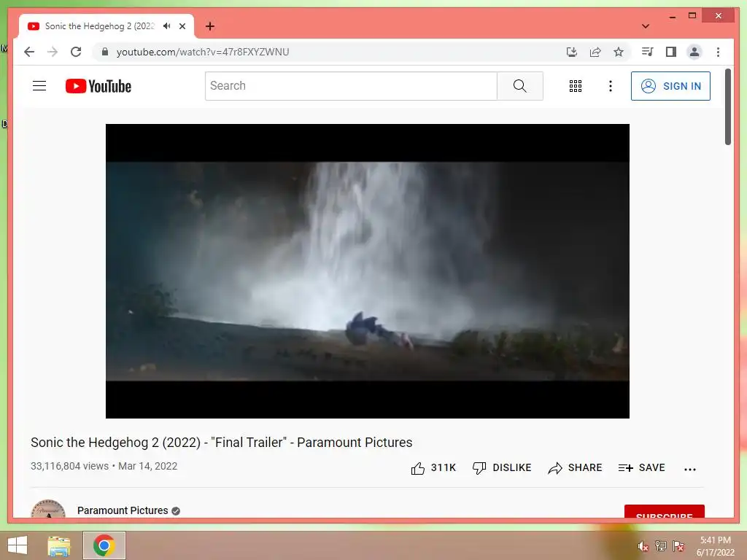Screen dimensions: 747x560
Task: Click the SIGN IN button
Action: point(670,86)
